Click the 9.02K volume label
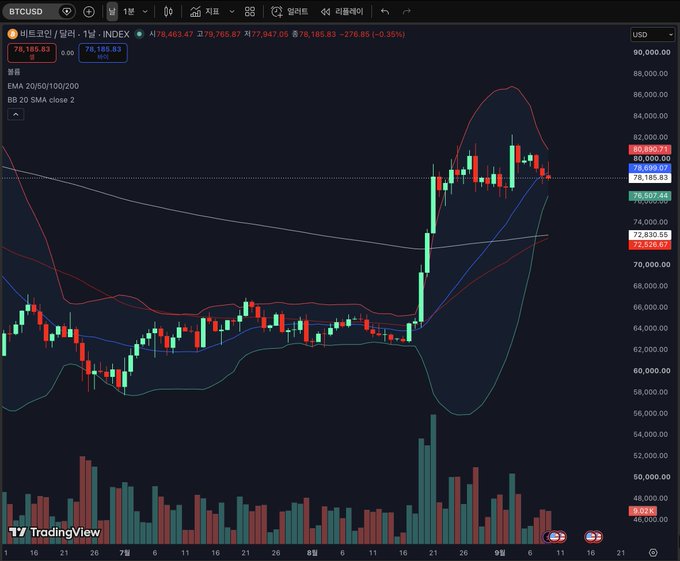Image resolution: width=680 pixels, height=561 pixels. 643,511
